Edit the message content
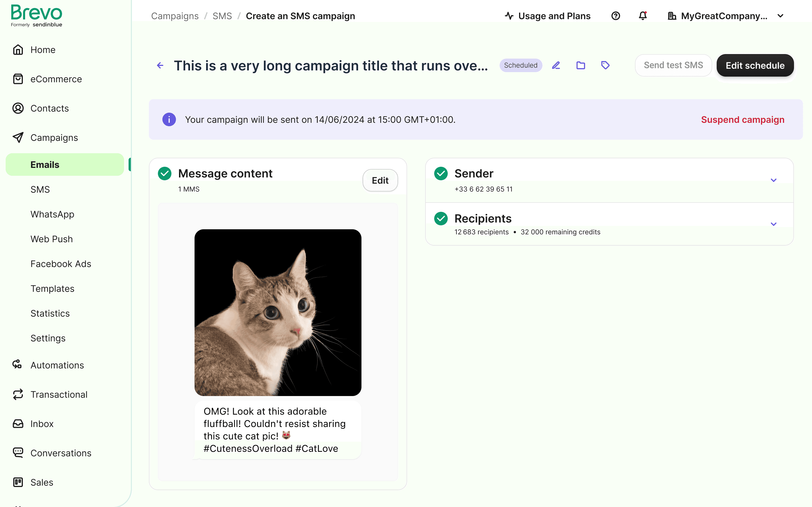The height and width of the screenshot is (507, 812). point(380,180)
